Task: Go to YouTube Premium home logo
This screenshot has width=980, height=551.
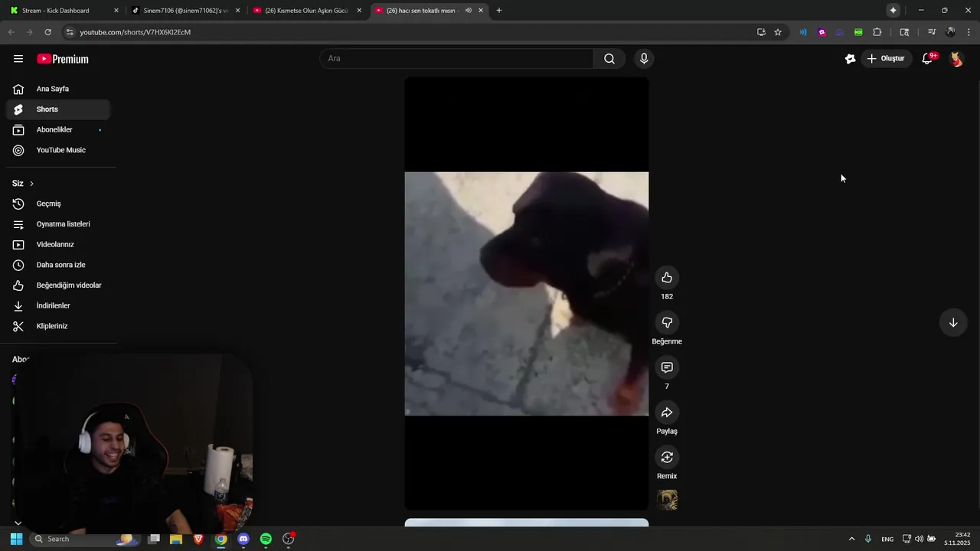Action: tap(63, 59)
